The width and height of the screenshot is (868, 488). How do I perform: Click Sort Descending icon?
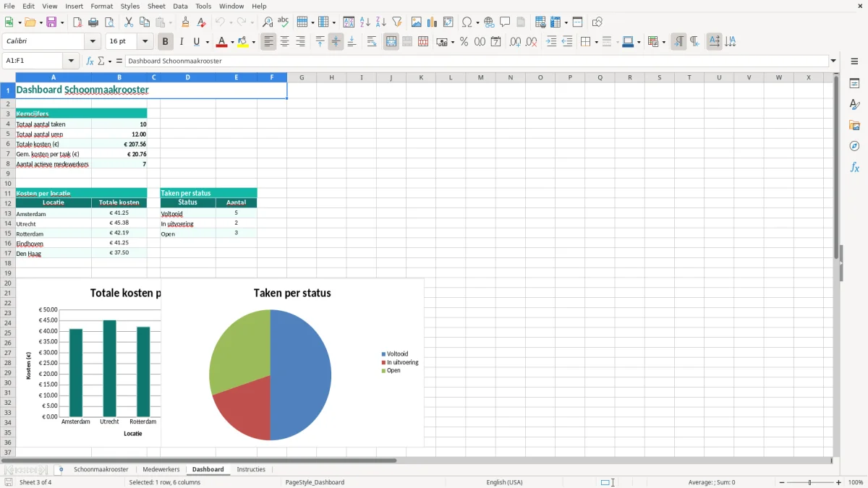[380, 22]
